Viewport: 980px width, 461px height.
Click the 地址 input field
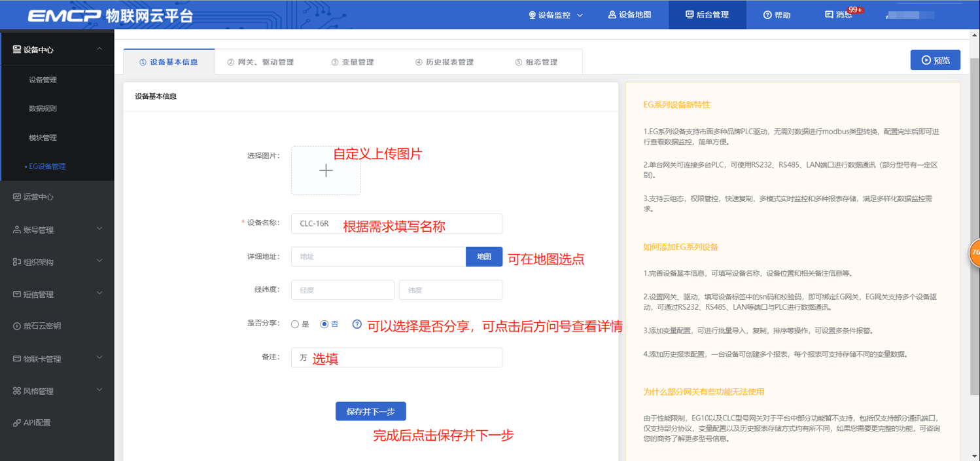(x=379, y=257)
